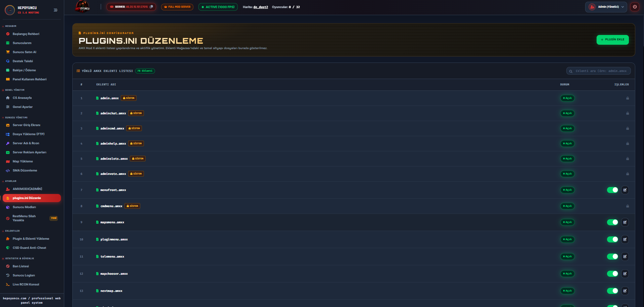Edit mapsmenu.amxx with its pencil icon

625,222
